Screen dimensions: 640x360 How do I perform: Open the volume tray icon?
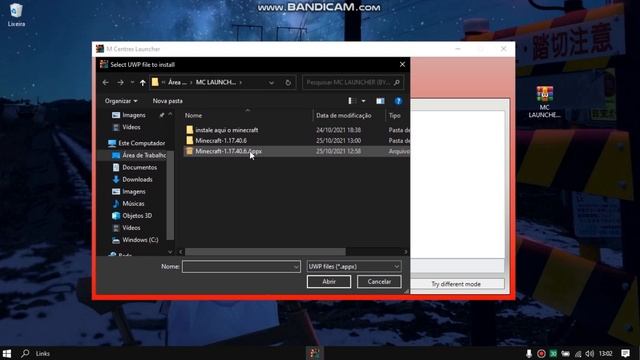pos(590,353)
